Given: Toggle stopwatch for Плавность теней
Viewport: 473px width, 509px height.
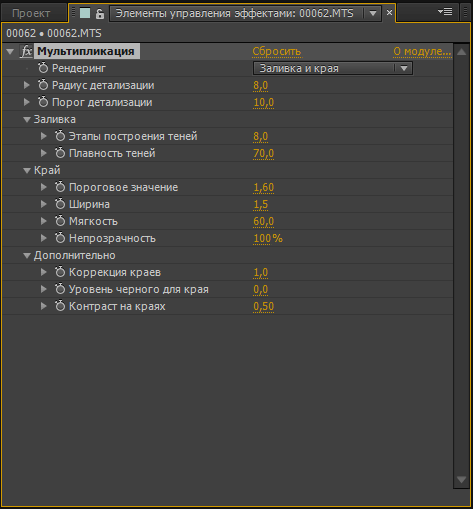Looking at the screenshot, I should [x=60, y=153].
